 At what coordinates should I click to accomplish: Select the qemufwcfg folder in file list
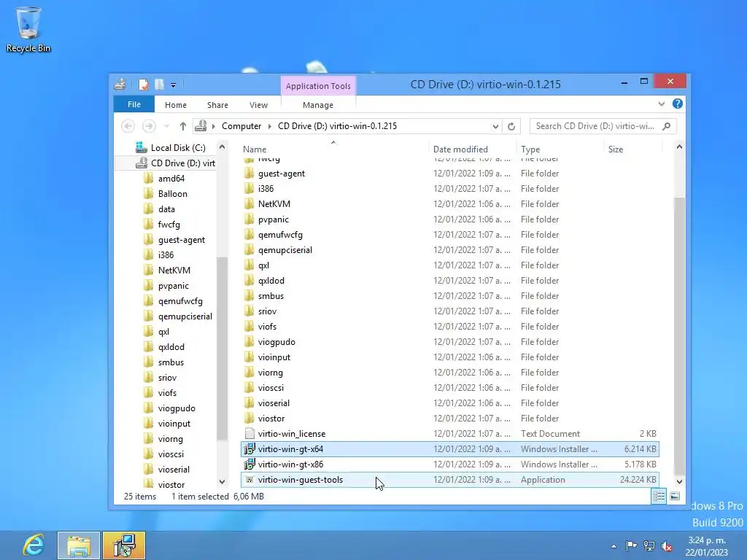point(449,234)
